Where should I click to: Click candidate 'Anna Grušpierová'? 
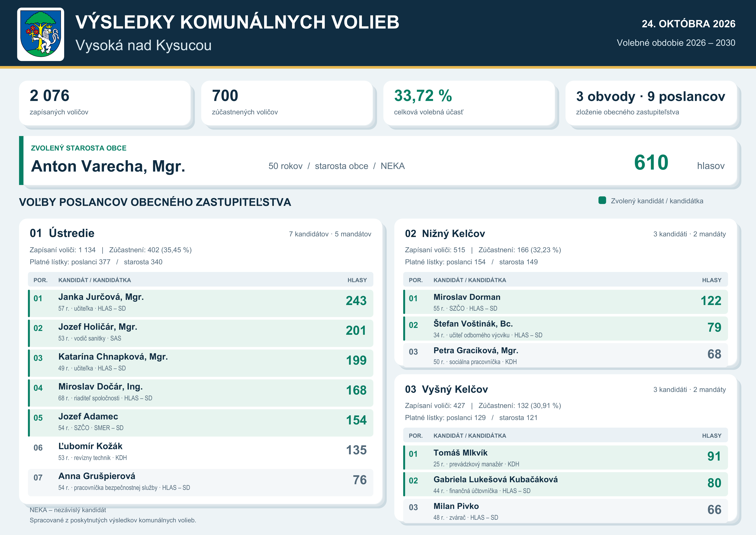[x=201, y=483]
